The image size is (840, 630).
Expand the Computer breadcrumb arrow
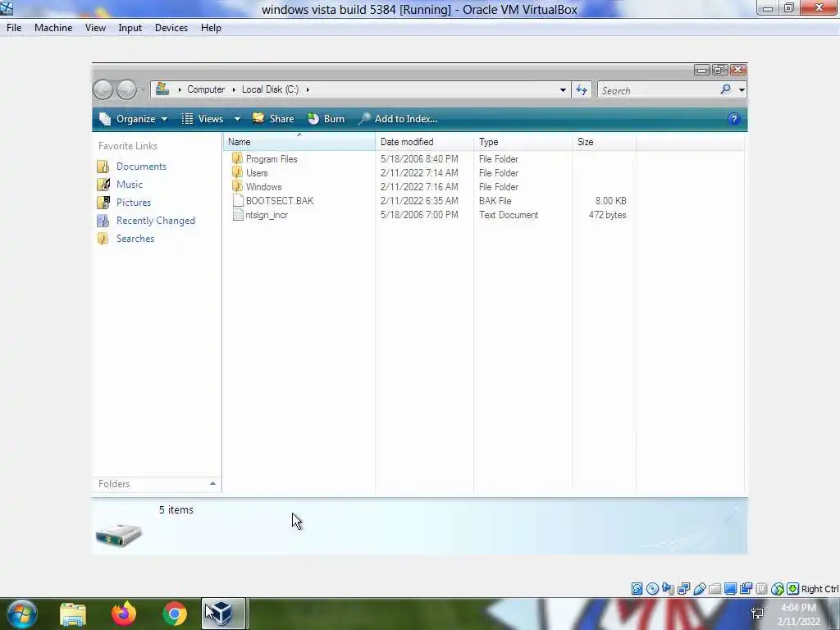pos(234,89)
